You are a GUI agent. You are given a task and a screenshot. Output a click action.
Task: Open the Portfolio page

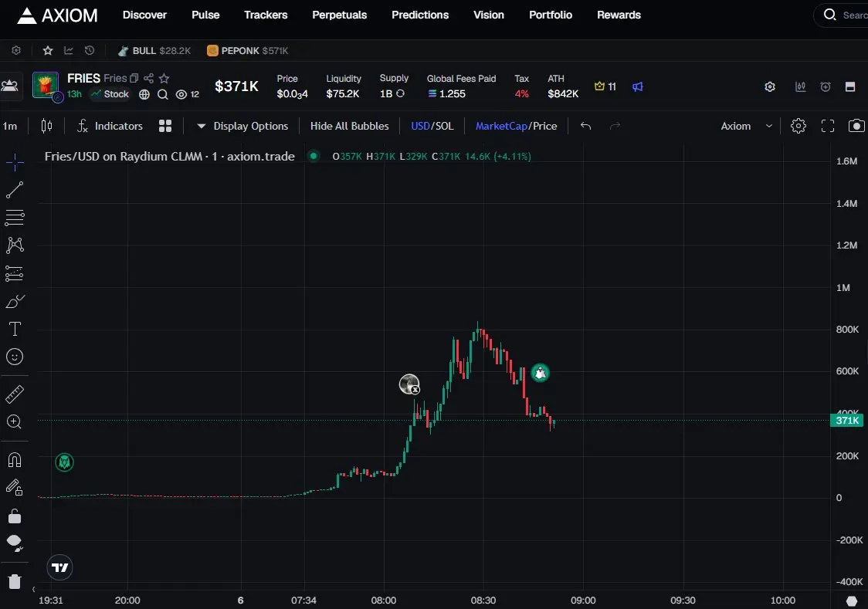pos(551,15)
